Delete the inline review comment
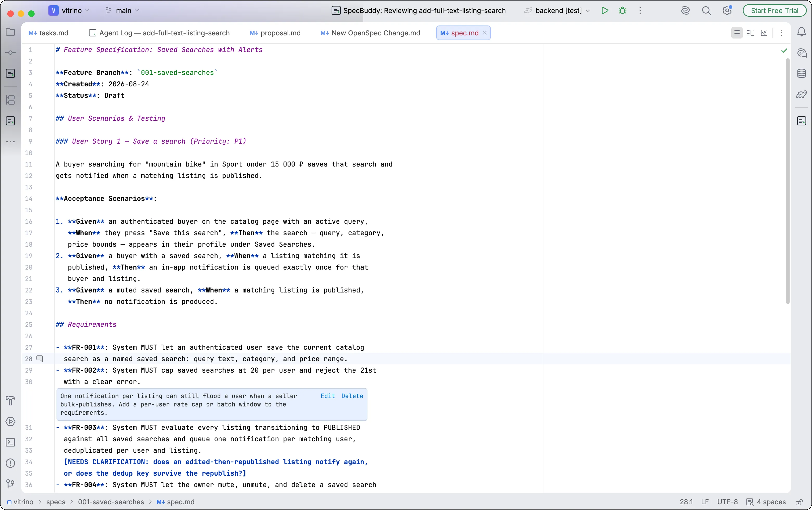Image resolution: width=812 pixels, height=510 pixels. click(352, 396)
